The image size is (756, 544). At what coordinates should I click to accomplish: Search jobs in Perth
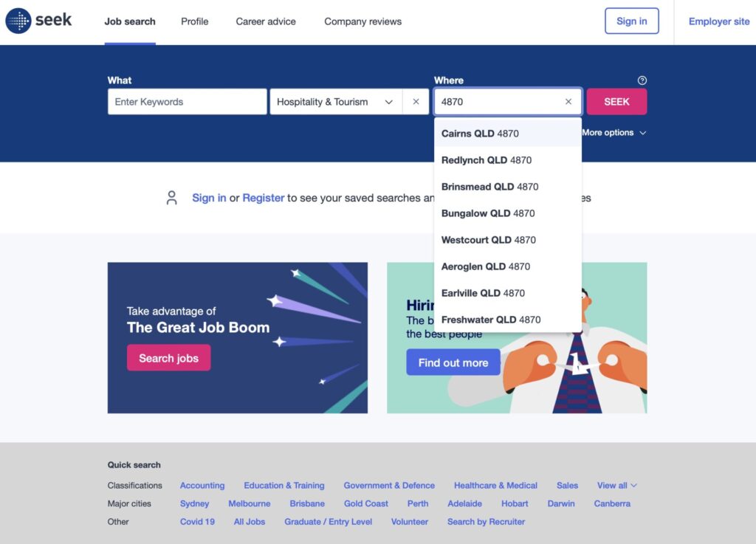(418, 503)
